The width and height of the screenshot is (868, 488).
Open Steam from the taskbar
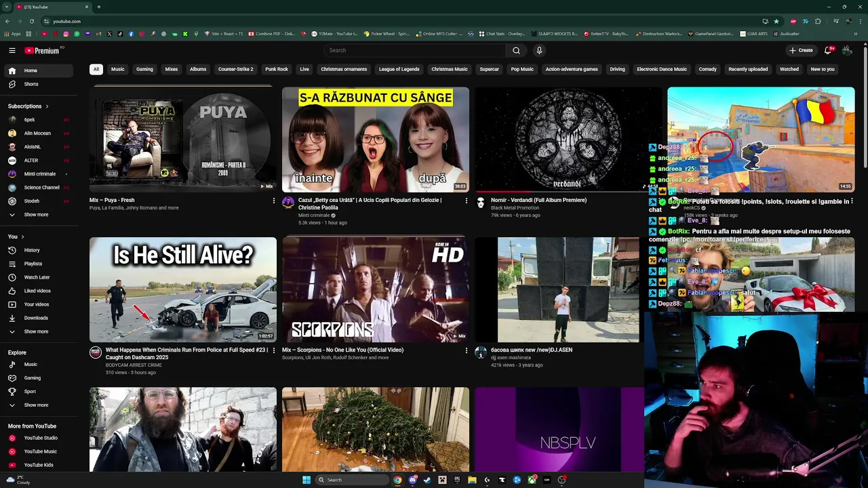(427, 480)
